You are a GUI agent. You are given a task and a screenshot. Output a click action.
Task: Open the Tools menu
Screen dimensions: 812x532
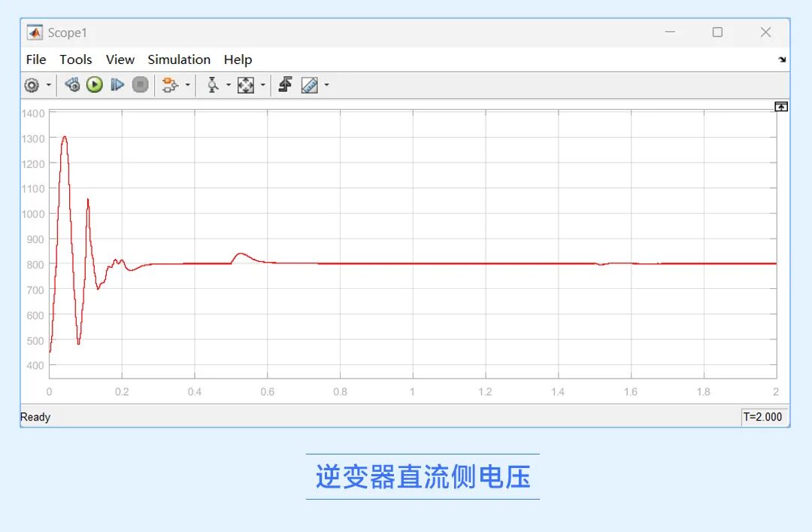[x=75, y=59]
